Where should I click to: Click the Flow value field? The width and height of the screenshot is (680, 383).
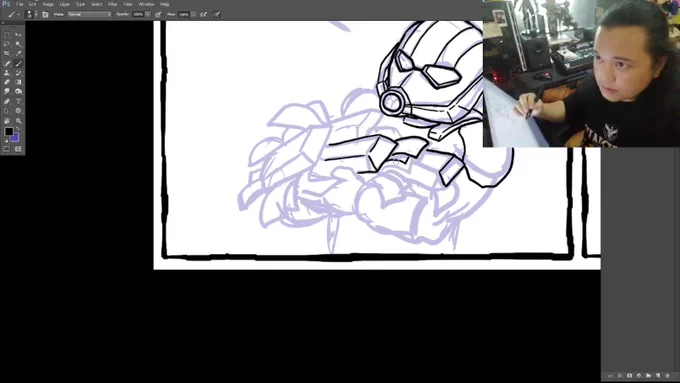point(184,14)
